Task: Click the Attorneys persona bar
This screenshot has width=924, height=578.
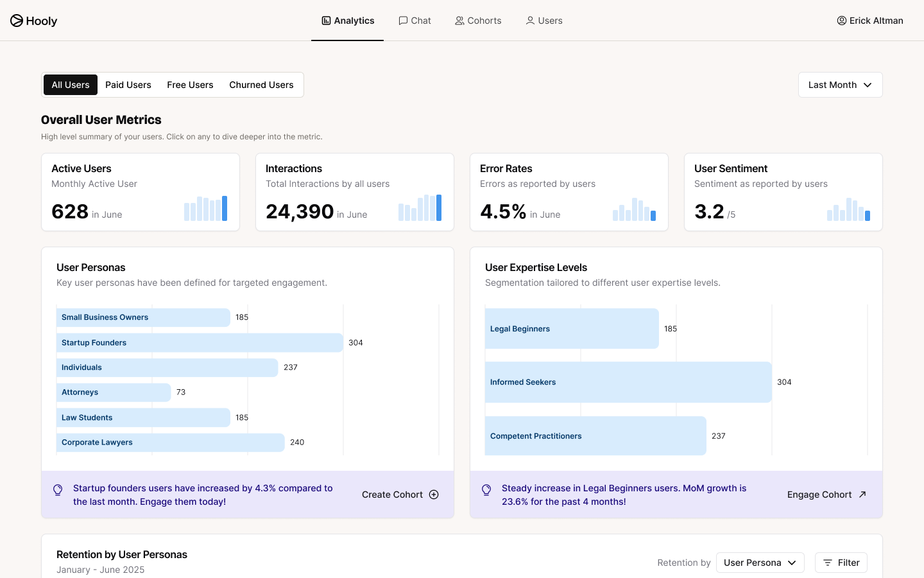Action: click(114, 392)
